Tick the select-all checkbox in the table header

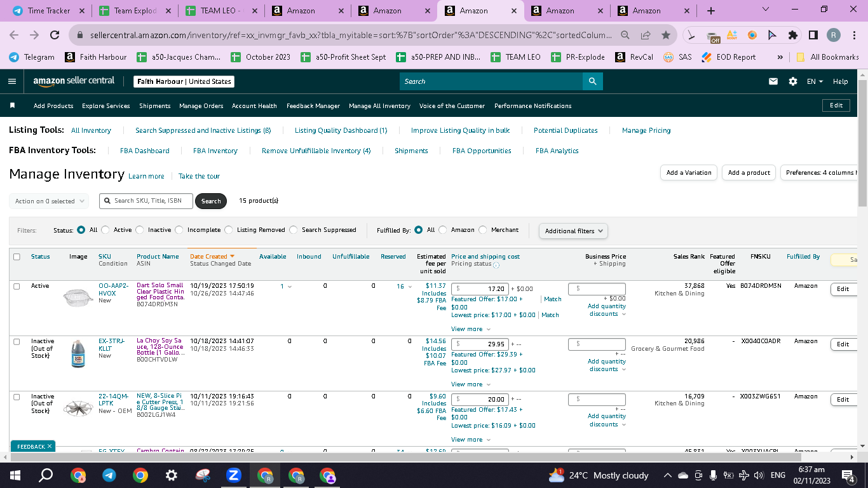click(17, 257)
